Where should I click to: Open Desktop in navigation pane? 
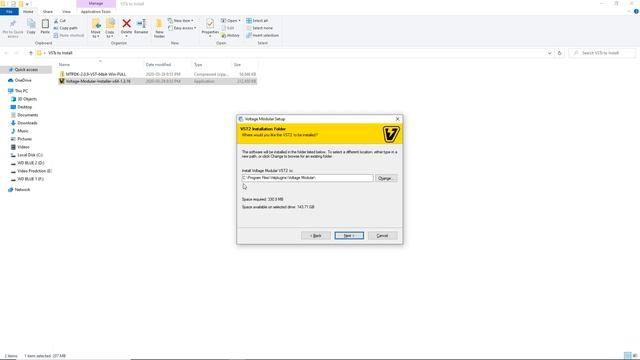pyautogui.click(x=24, y=107)
